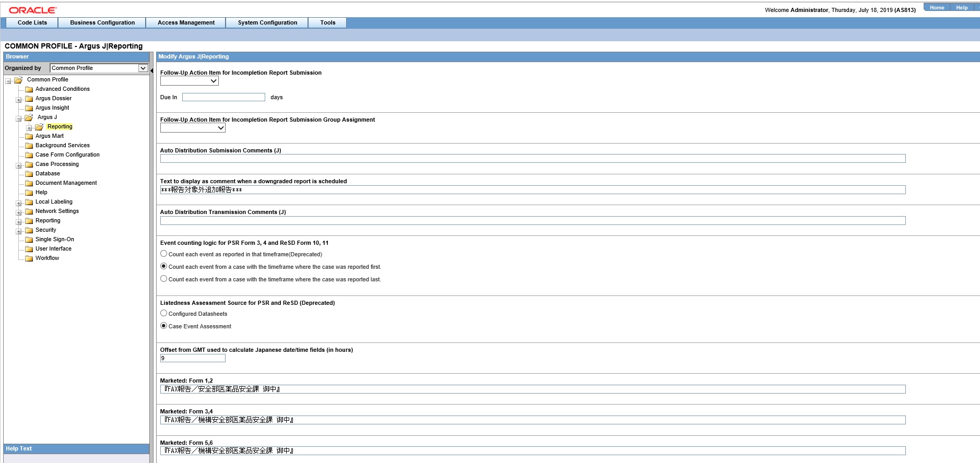
Task: Click the Argus Dossier folder icon
Action: (29, 99)
